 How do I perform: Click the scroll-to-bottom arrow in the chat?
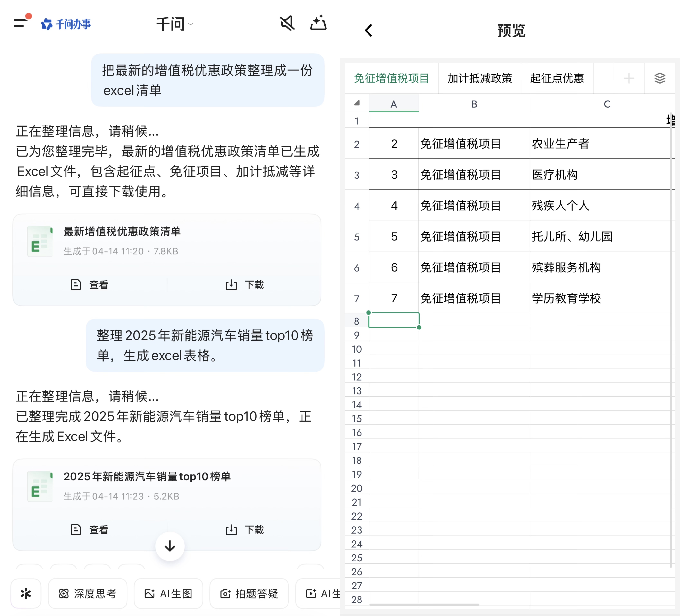pos(170,546)
